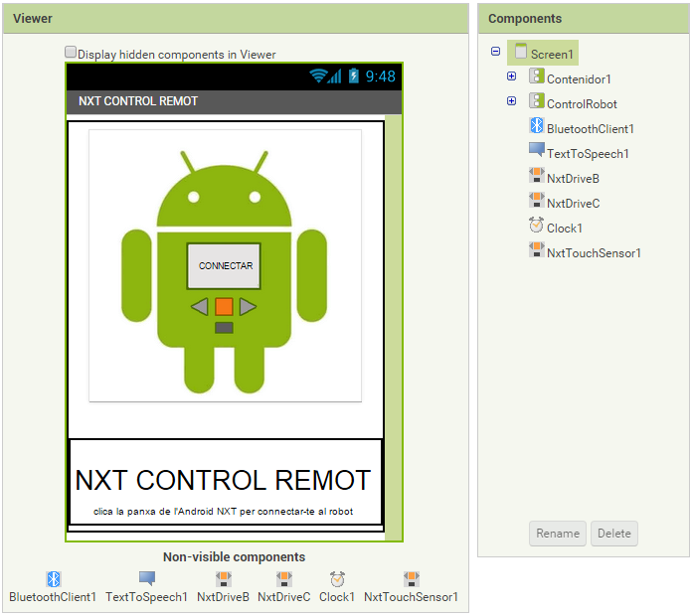
Task: Select NxtTouchSensor1 icon under Non-visible components
Action: tap(412, 579)
